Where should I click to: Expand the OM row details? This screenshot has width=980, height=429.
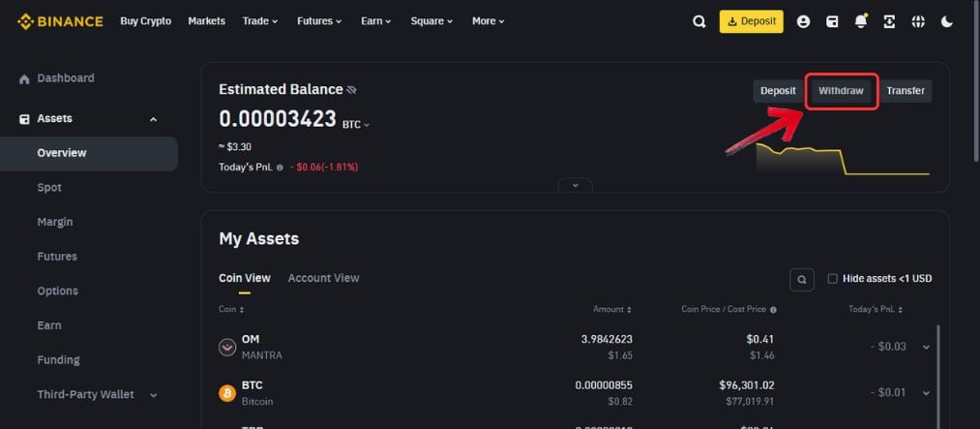[x=926, y=347]
